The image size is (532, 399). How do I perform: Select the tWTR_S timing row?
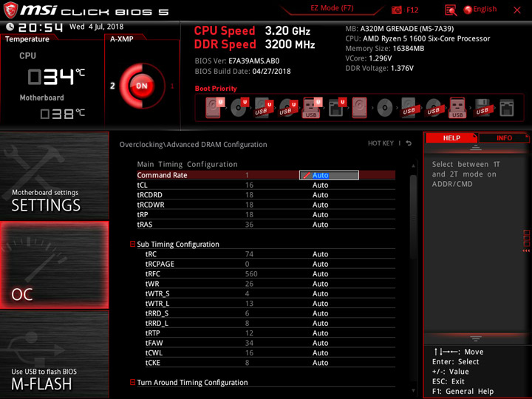[270, 293]
